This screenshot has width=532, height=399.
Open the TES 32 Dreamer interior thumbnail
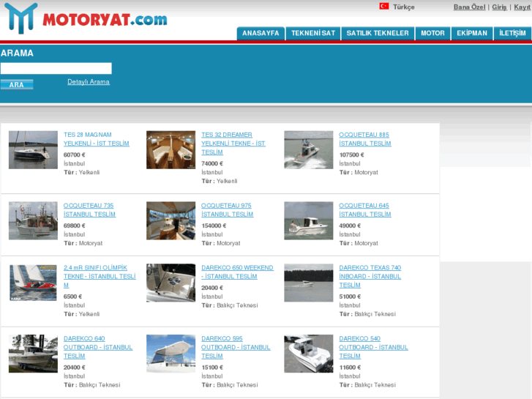[171, 150]
